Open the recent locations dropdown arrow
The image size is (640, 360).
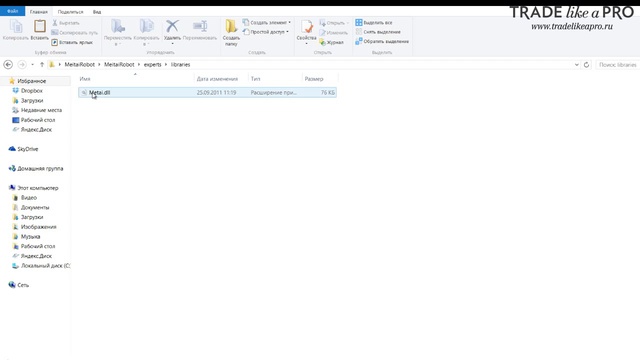(x=32, y=64)
